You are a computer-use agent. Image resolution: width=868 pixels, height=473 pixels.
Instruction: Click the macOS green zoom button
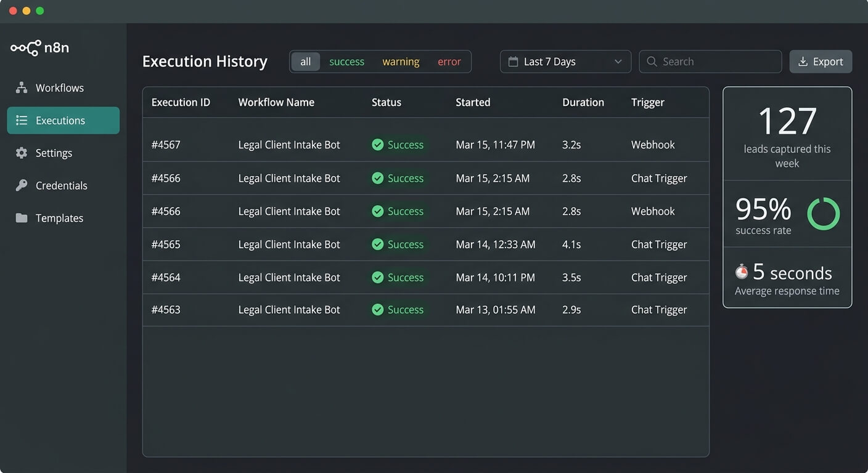[40, 11]
